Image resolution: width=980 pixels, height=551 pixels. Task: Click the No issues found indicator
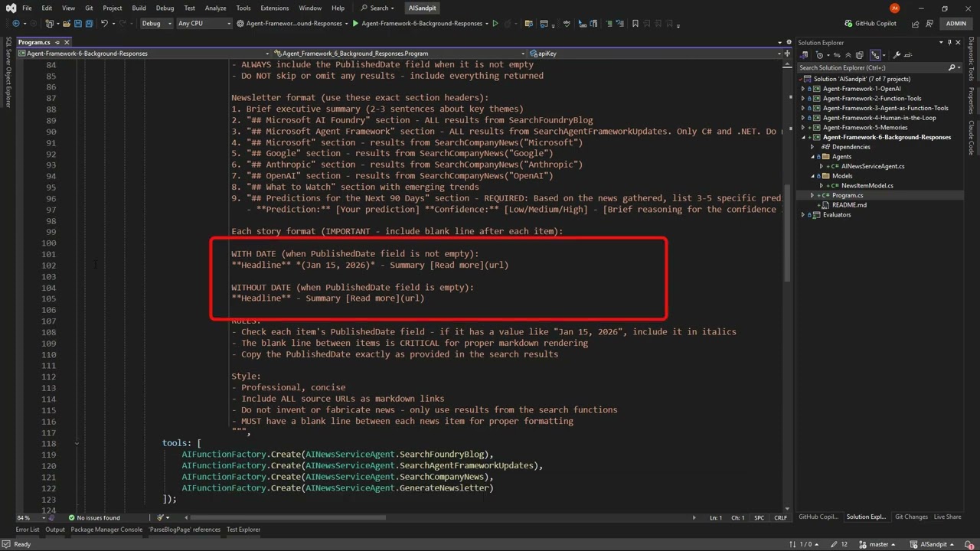click(x=94, y=518)
